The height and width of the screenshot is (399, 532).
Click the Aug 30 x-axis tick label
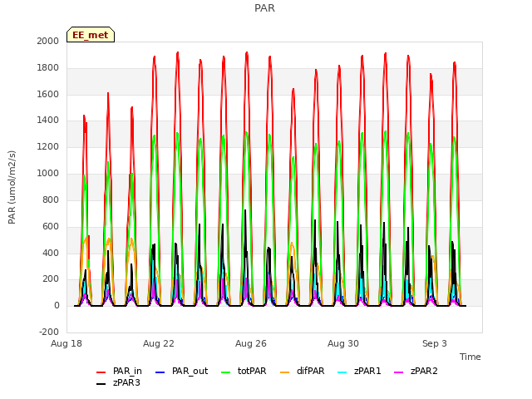point(343,343)
